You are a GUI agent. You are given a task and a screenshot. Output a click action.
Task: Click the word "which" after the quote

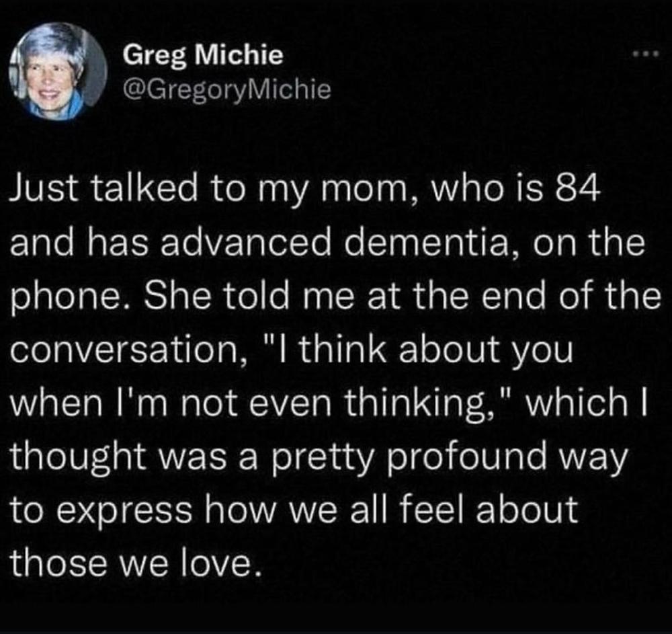pos(577,402)
